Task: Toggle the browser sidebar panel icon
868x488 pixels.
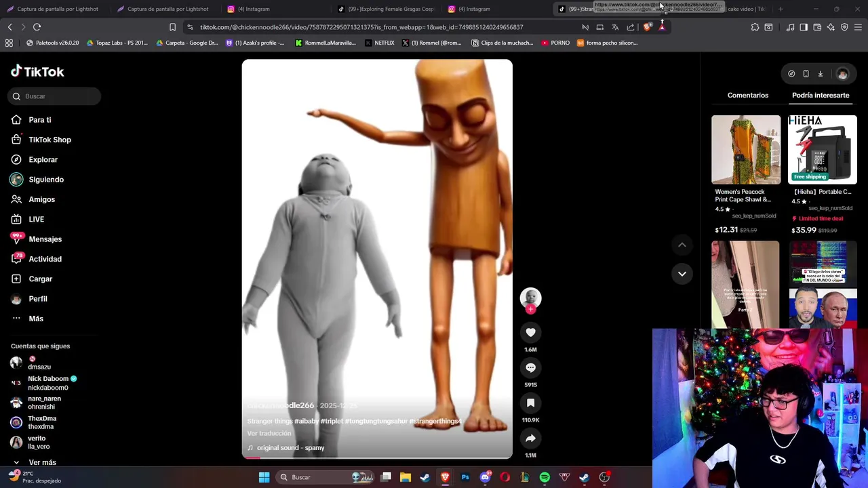Action: click(804, 27)
